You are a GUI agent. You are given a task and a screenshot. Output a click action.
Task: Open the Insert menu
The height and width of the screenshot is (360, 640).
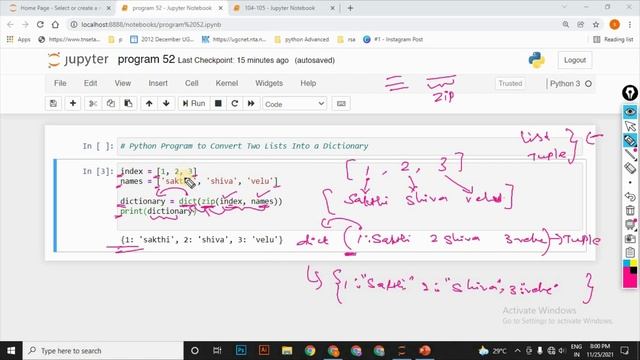[158, 83]
